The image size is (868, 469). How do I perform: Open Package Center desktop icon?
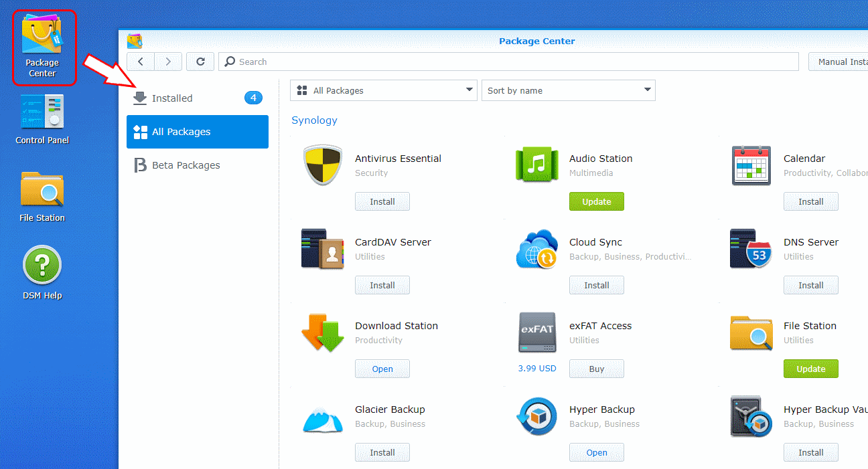42,47
